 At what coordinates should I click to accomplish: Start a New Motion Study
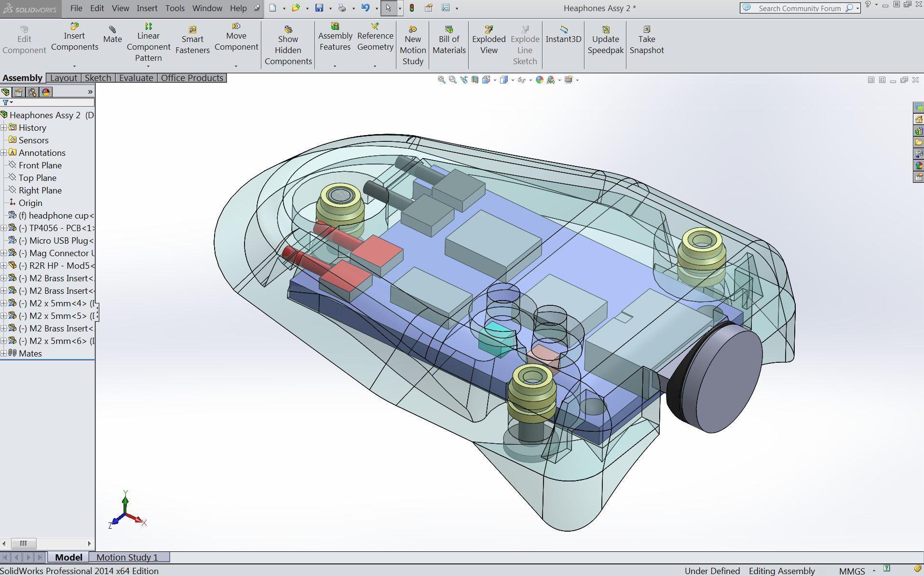pos(413,46)
